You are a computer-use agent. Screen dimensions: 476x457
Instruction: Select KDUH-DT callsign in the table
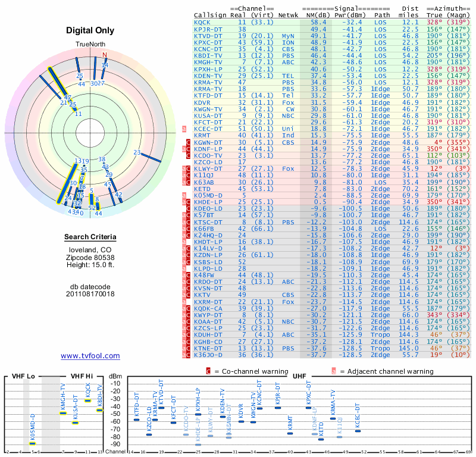208,334
